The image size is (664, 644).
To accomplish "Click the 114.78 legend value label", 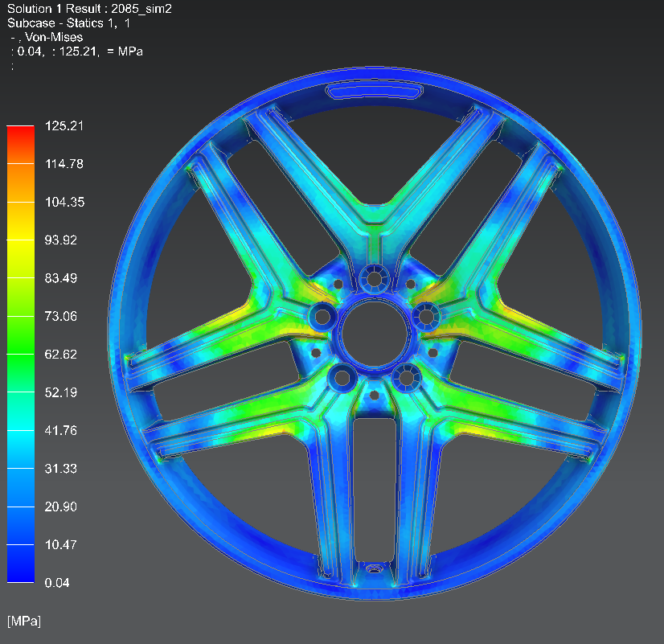I will click(x=66, y=164).
